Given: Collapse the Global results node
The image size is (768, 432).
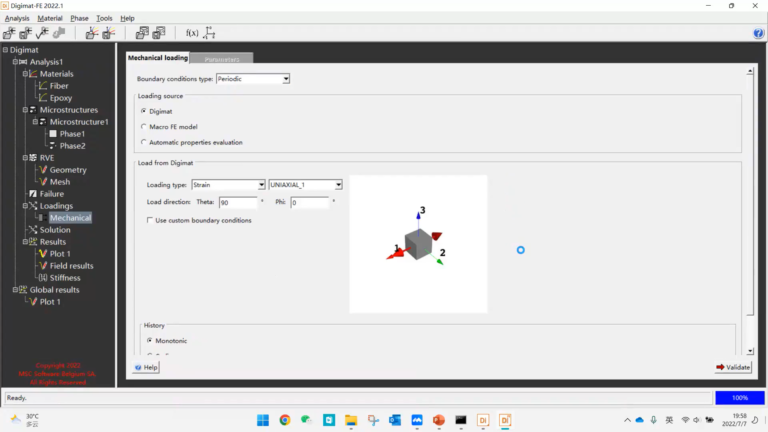Looking at the screenshot, I should click(x=15, y=289).
